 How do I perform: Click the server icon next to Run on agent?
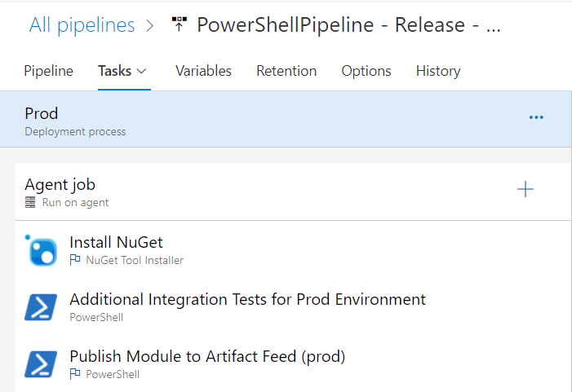pos(30,202)
